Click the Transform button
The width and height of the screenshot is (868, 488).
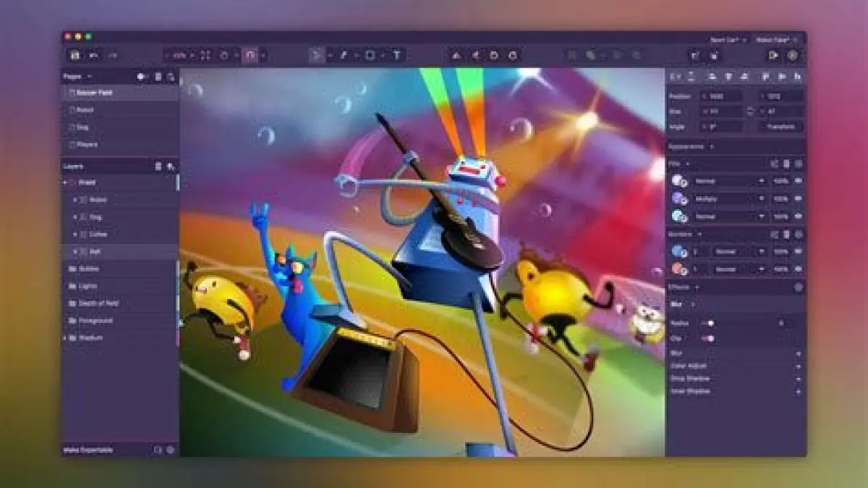tap(780, 126)
